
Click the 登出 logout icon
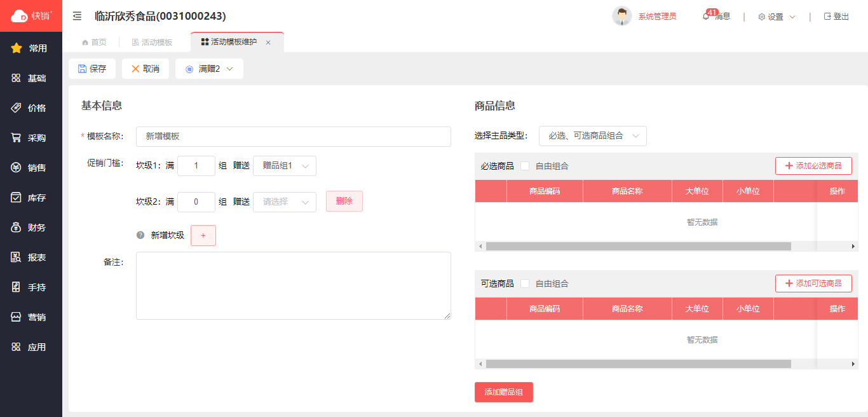[x=827, y=17]
